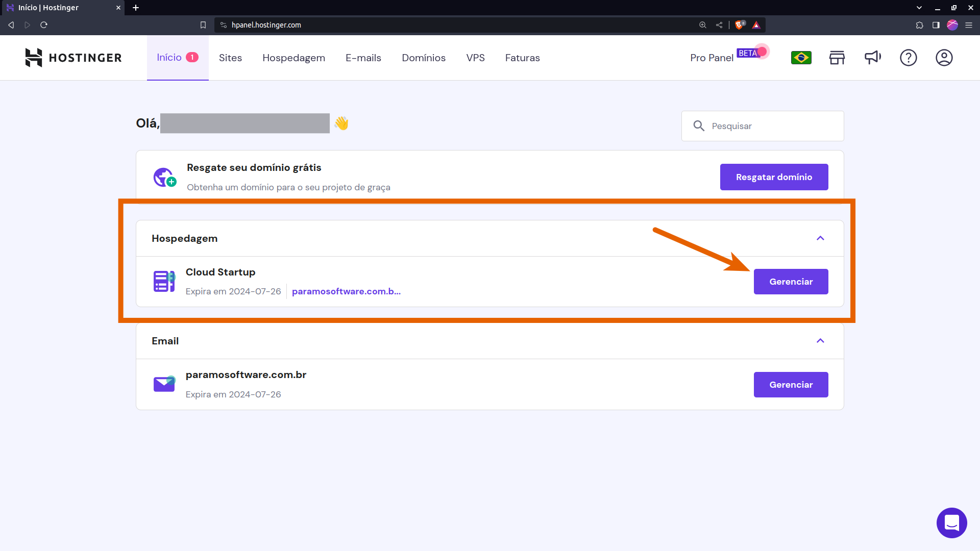The height and width of the screenshot is (551, 980).
Task: Collapse the Hospedagem section
Action: tap(820, 238)
